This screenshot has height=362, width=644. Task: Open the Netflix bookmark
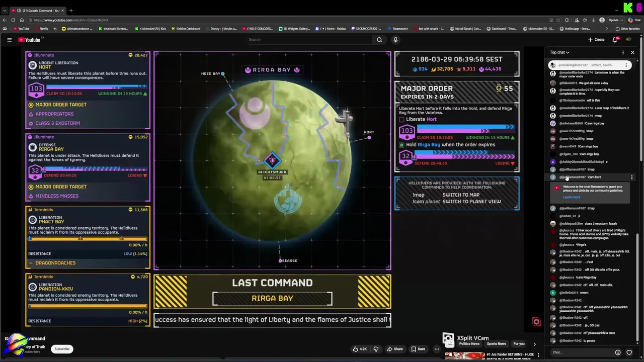(x=41, y=29)
